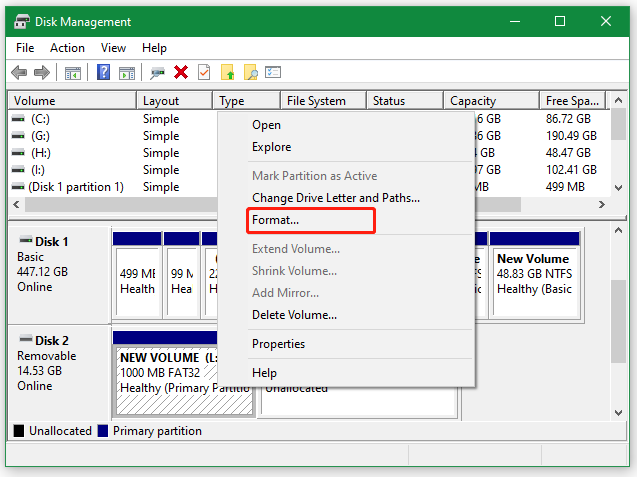Screen dimensions: 637x477
Task: Click the volume list scroll-down arrow
Action: click(x=618, y=188)
